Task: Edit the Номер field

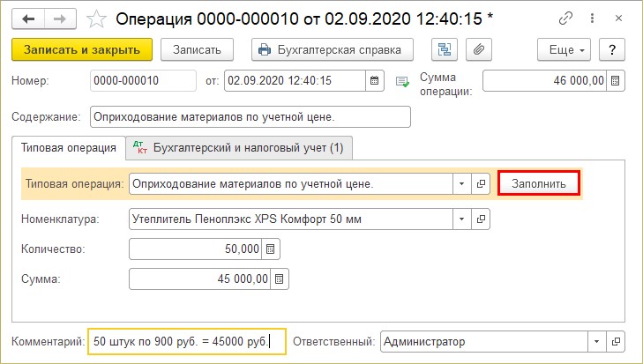Action: pyautogui.click(x=143, y=81)
